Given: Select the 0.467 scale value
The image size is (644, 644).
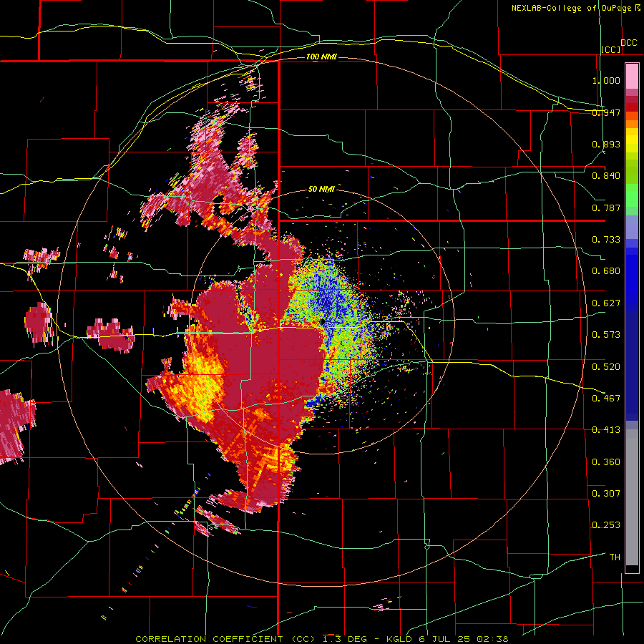Looking at the screenshot, I should coord(606,399).
